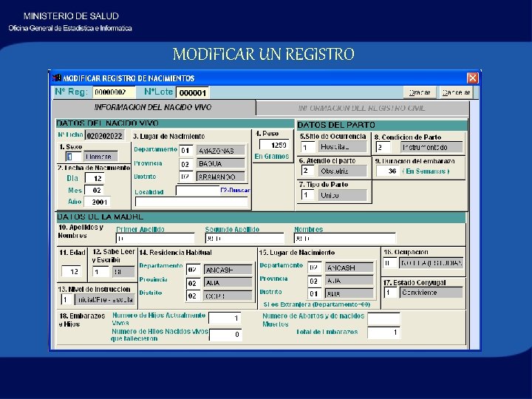
Task: Click the Nº Reg input field
Action: pos(114,92)
